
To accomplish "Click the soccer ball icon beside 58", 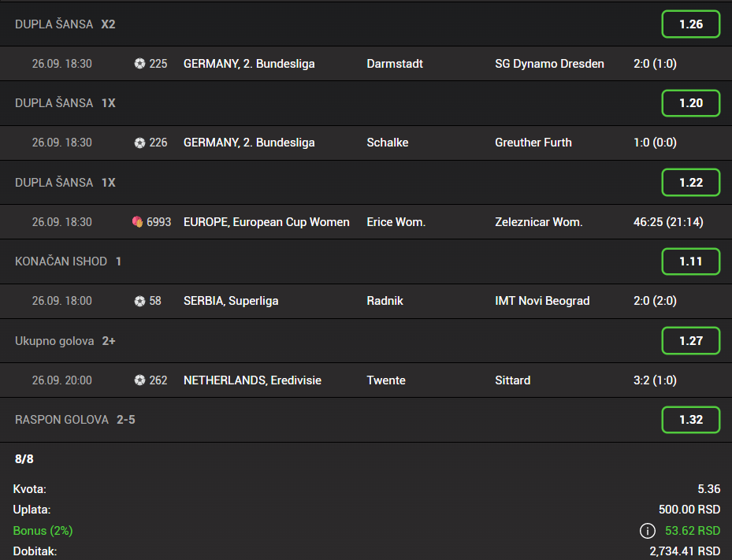I will [x=139, y=301].
